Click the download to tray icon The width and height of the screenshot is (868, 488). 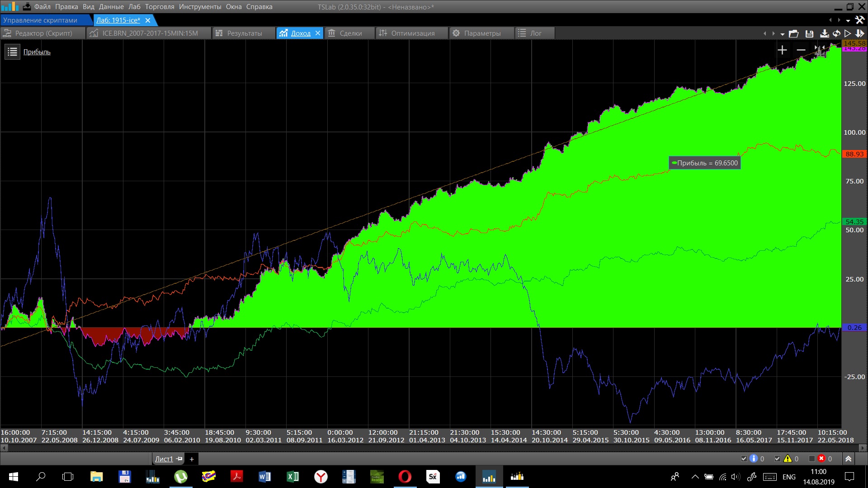pyautogui.click(x=824, y=33)
